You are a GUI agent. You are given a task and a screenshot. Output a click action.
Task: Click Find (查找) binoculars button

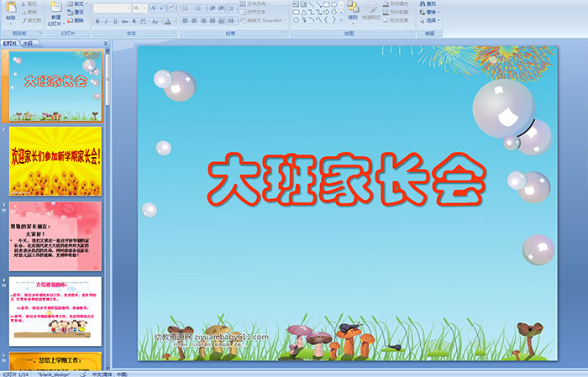tap(428, 3)
